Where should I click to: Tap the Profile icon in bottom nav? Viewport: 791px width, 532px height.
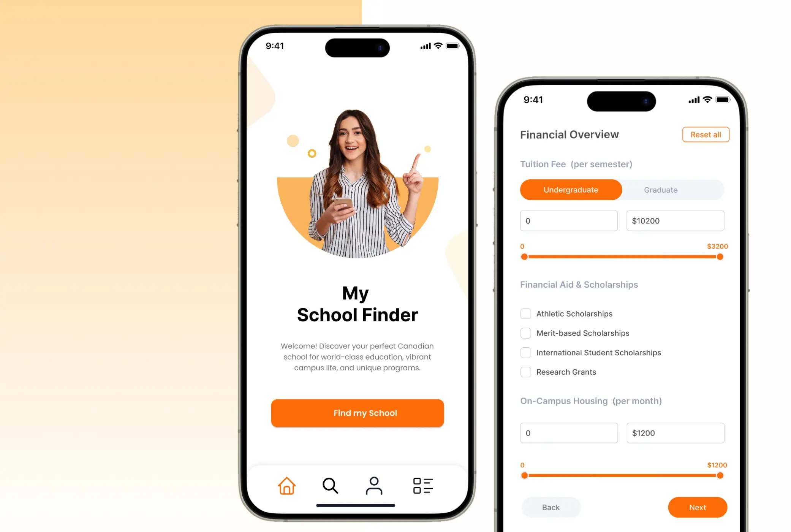coord(373,485)
